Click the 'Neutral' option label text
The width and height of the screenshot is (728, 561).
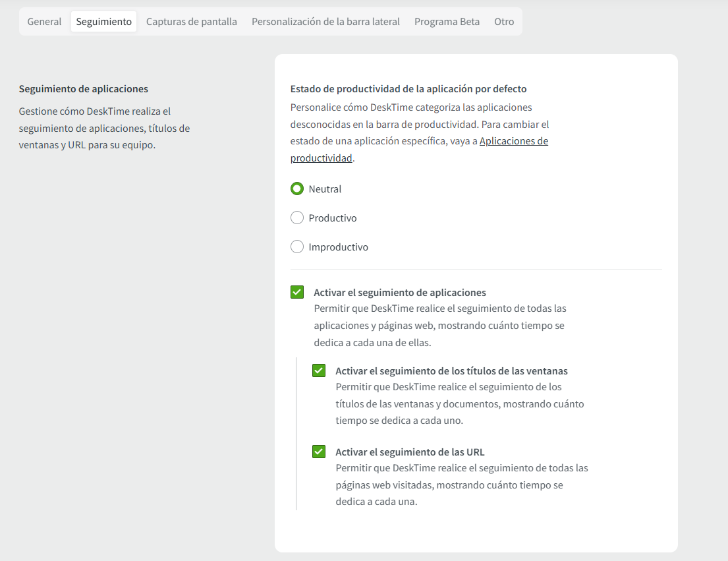(x=325, y=189)
